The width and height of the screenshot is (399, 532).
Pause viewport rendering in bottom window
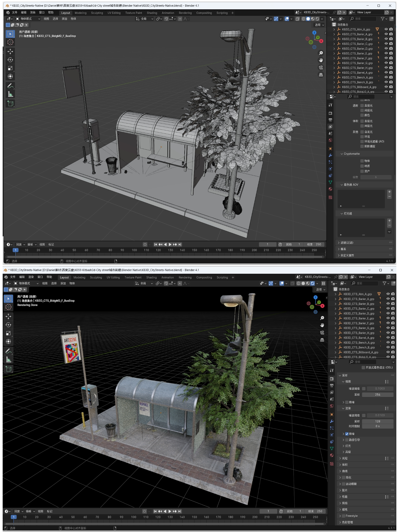click(323, 284)
